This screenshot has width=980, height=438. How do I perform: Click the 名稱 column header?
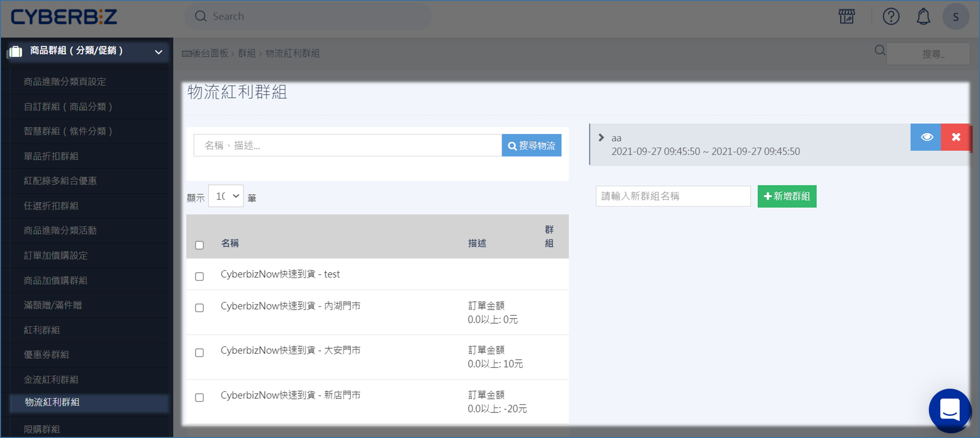pos(229,243)
